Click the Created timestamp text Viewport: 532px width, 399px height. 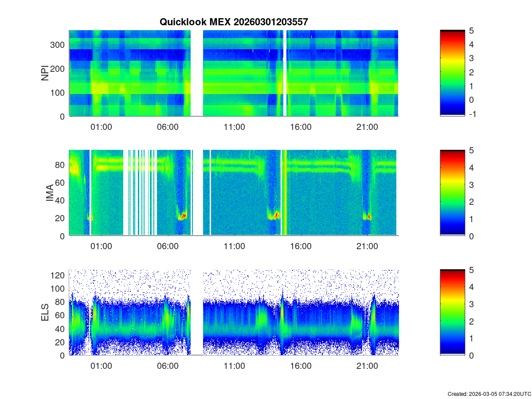click(489, 394)
